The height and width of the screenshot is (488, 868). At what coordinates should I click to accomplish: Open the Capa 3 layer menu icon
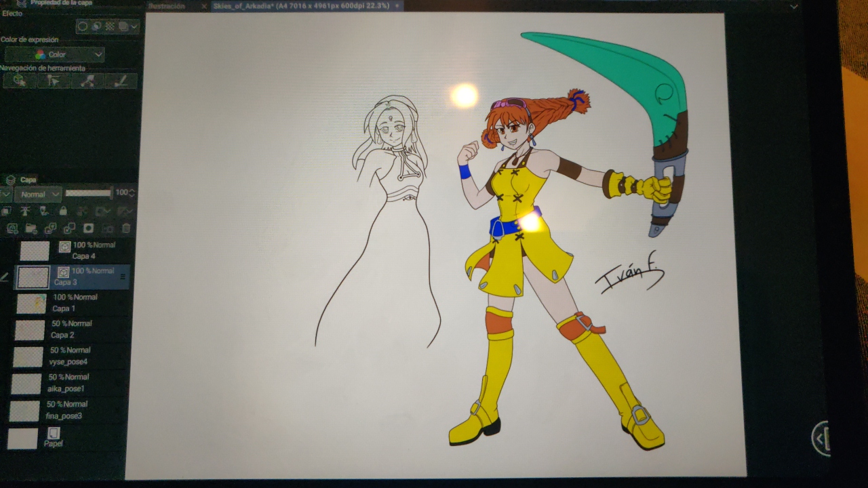(x=123, y=276)
